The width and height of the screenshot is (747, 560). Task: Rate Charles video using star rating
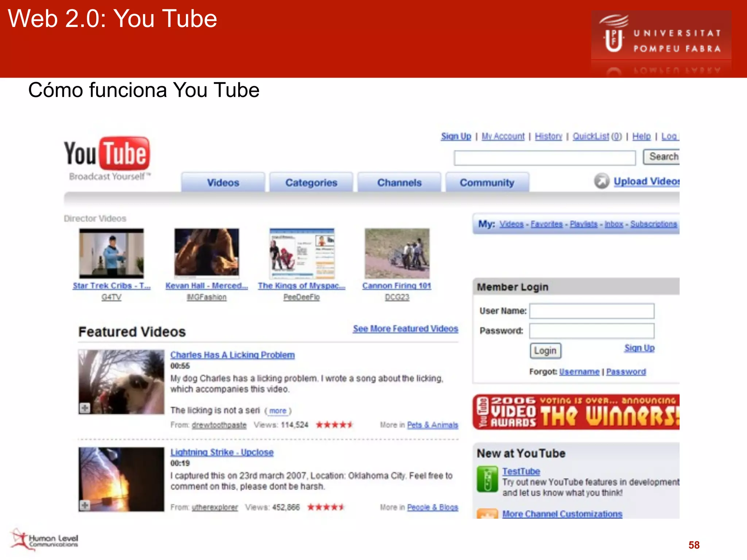coord(334,425)
